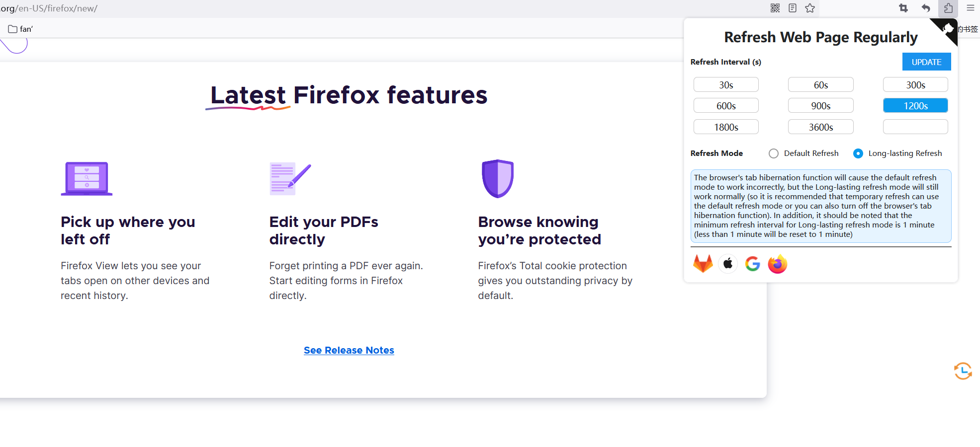Click the QR code icon in the address bar

pos(775,8)
